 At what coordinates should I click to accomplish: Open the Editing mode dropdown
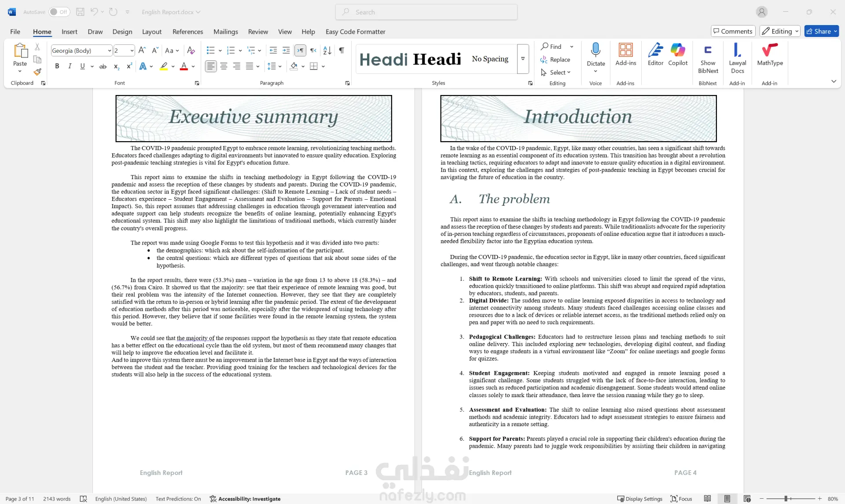779,31
